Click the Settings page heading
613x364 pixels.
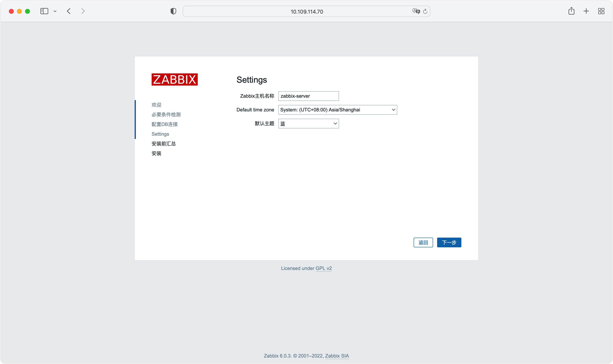click(x=252, y=80)
